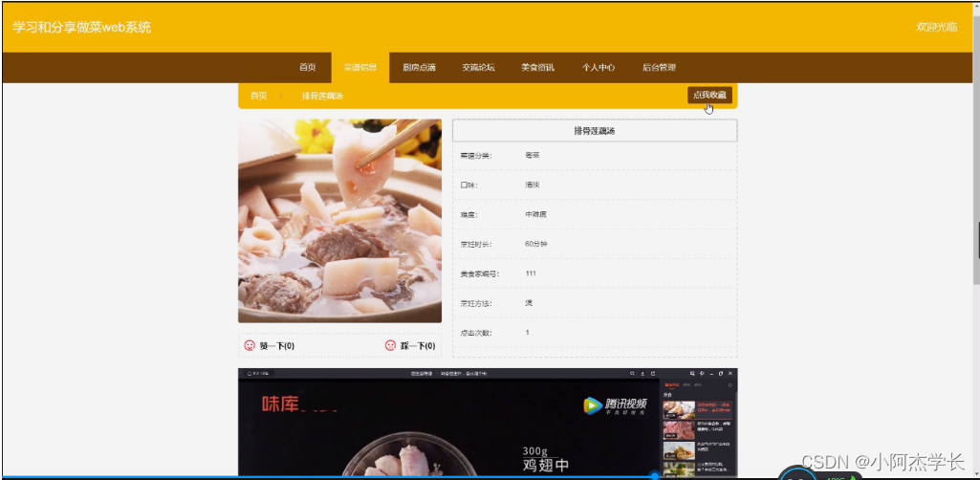
Task: Click the 点击次数 label
Action: 475,333
